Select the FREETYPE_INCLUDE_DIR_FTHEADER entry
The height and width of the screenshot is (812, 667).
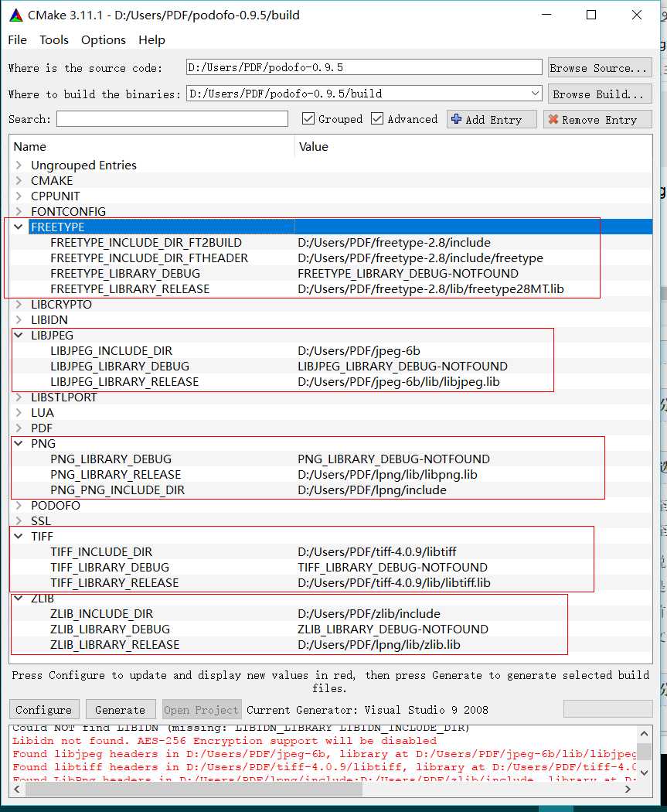149,258
